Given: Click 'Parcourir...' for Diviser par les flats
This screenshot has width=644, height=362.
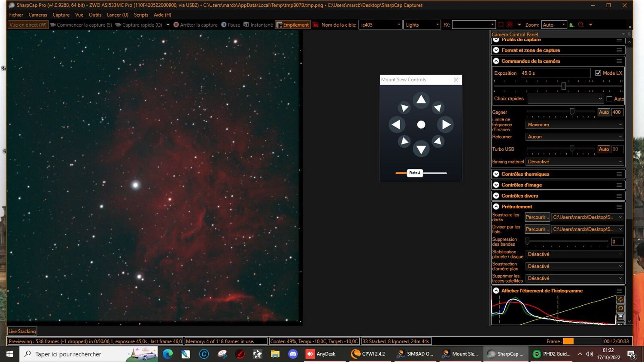Looking at the screenshot, I should coord(537,229).
